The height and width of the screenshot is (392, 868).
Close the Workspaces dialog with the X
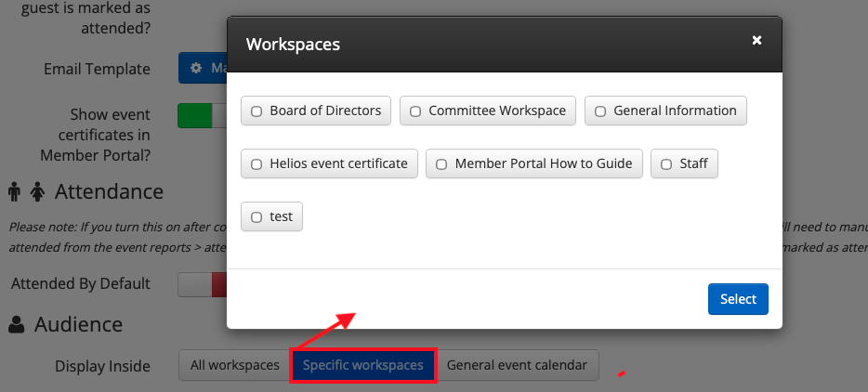(756, 41)
